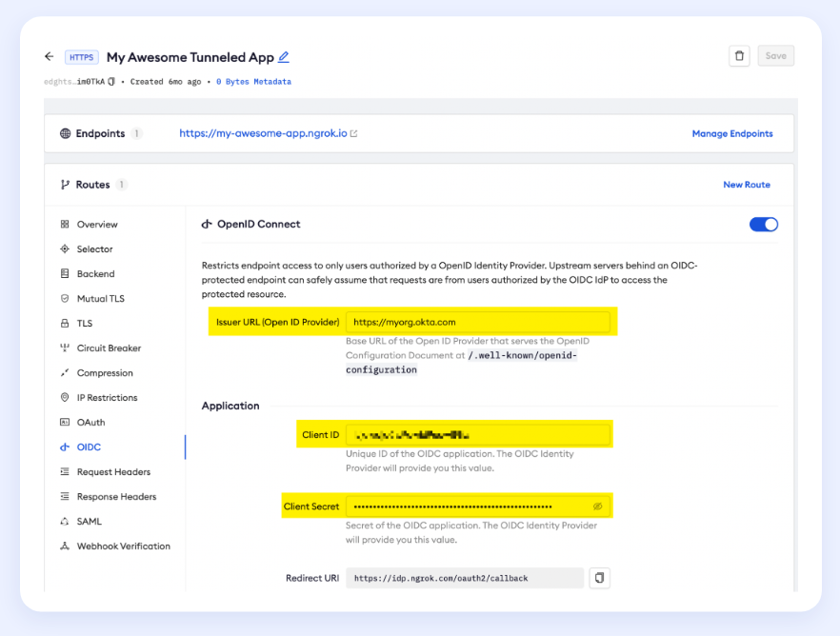Copy the Redirect URI
The image size is (840, 636).
pyautogui.click(x=599, y=578)
